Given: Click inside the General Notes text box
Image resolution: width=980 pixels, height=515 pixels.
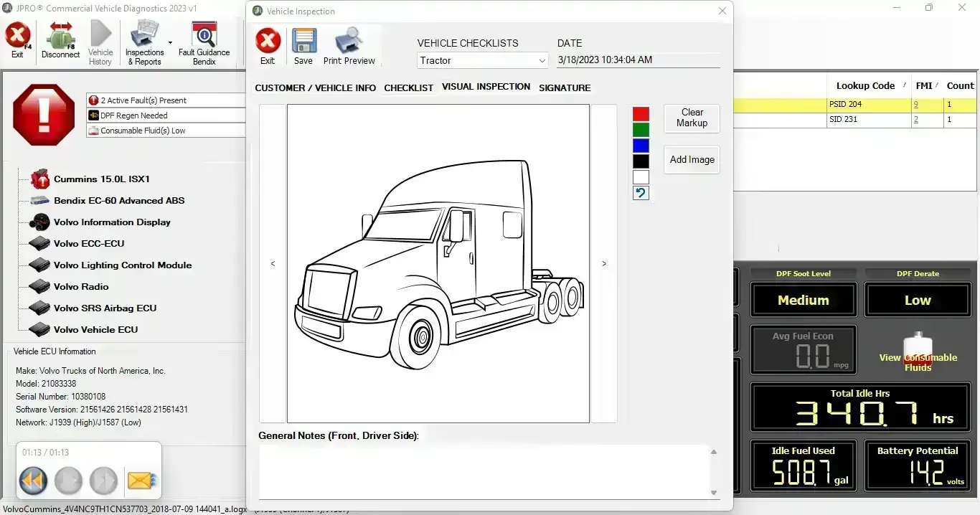Looking at the screenshot, I should click(484, 471).
